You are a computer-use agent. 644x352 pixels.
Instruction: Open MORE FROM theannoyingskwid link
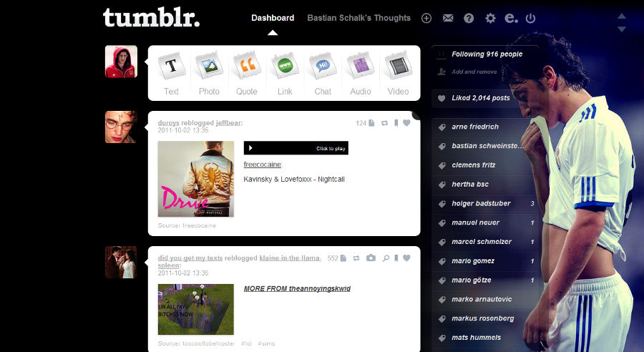tap(297, 289)
